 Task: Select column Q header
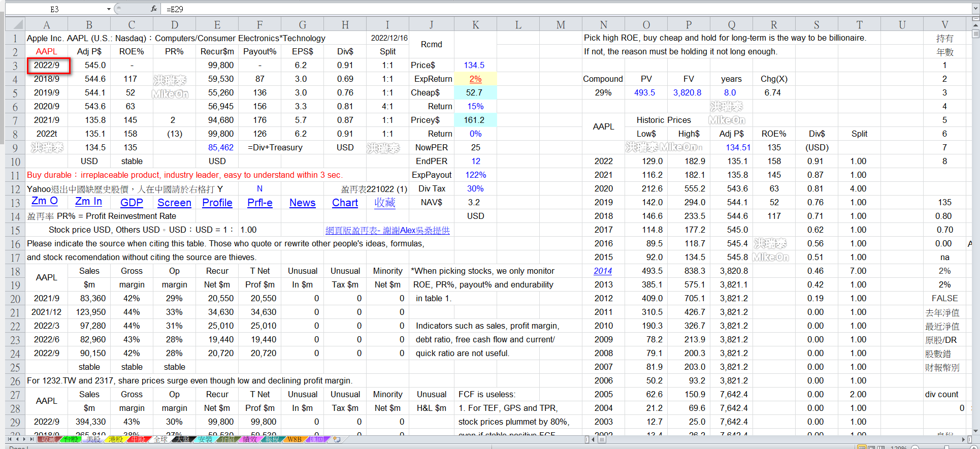coord(731,25)
